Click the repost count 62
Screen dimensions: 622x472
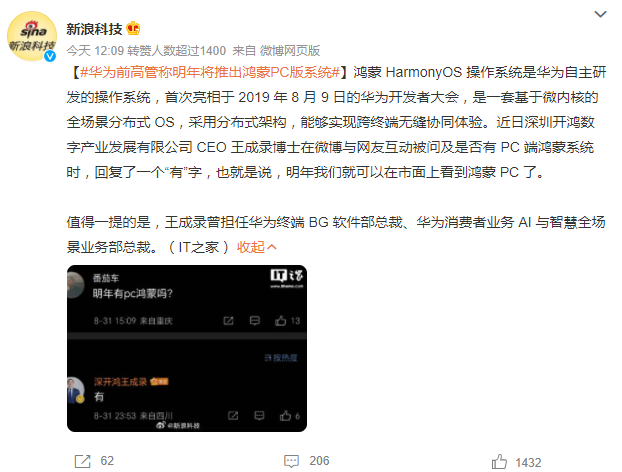(x=107, y=460)
